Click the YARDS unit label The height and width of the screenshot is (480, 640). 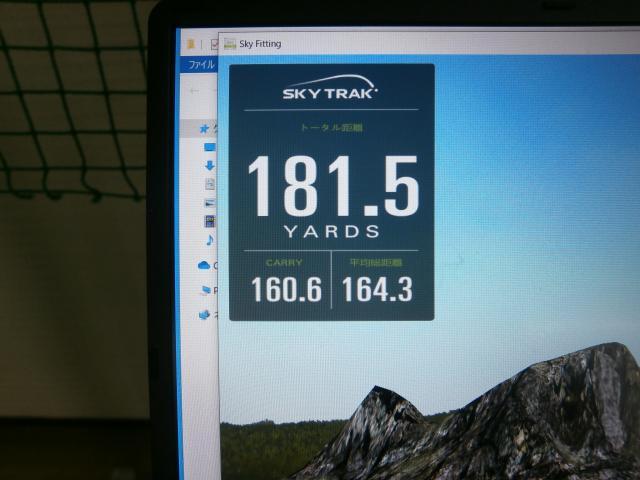click(332, 232)
